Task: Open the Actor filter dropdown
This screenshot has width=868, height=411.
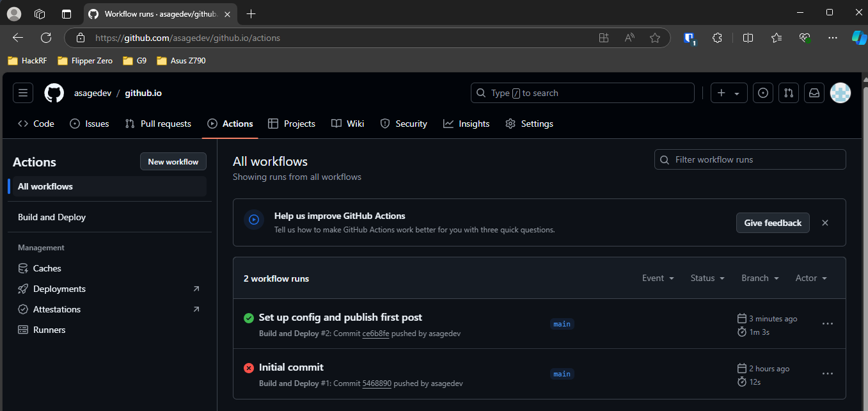Action: (x=811, y=278)
